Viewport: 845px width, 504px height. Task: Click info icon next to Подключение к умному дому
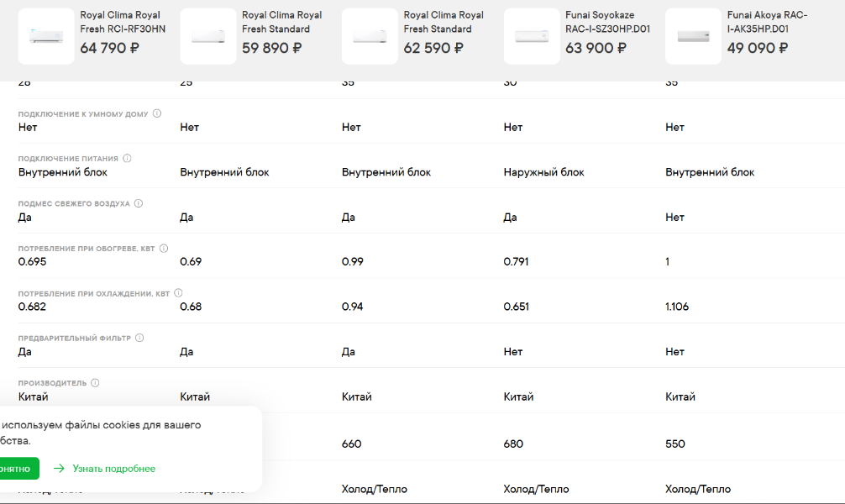(x=157, y=113)
